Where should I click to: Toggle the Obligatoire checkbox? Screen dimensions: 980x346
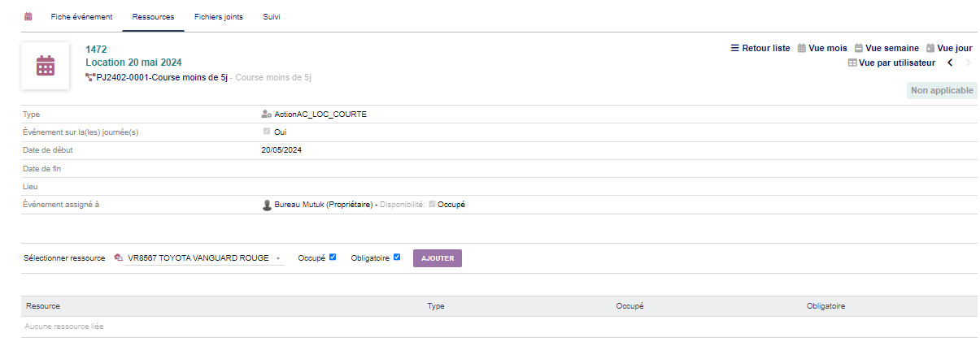click(x=397, y=257)
